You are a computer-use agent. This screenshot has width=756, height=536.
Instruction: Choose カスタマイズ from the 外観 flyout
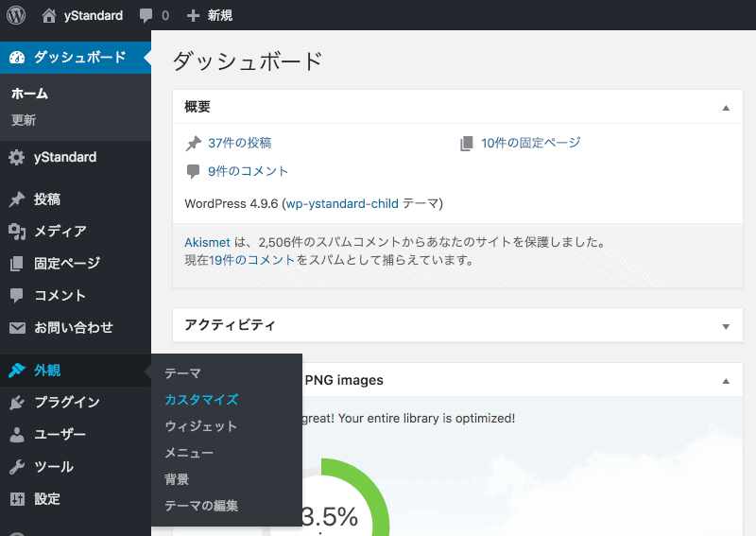(201, 400)
